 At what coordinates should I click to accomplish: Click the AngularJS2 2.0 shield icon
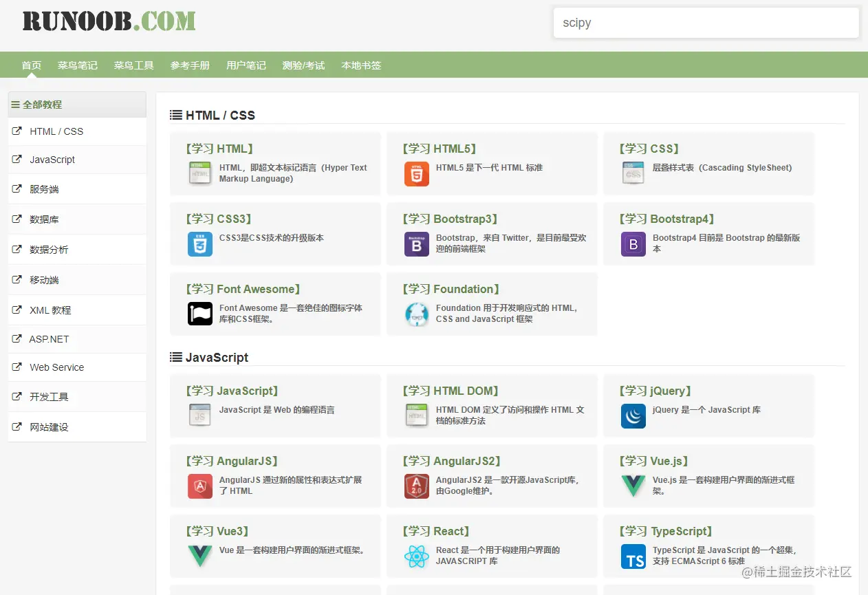tap(417, 486)
